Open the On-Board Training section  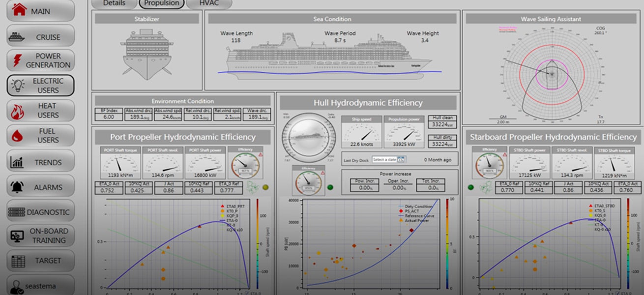[x=40, y=236]
